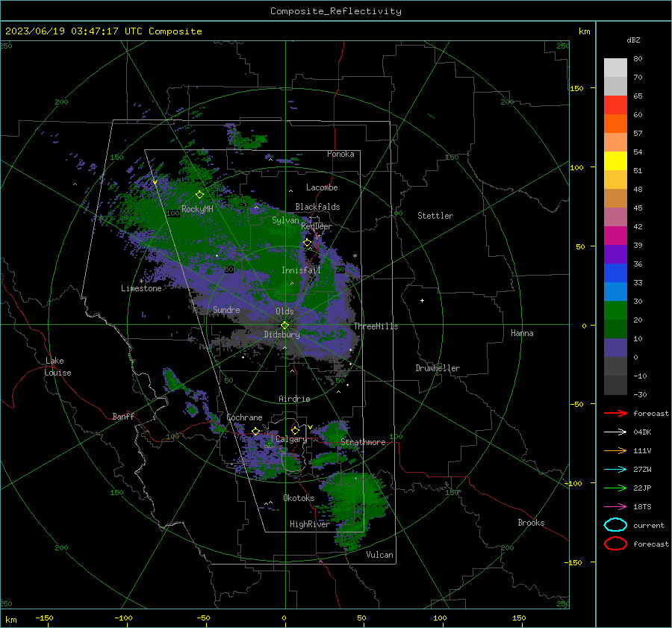The width and height of the screenshot is (672, 628).
Task: Click the Sundre city label
Action: click(x=226, y=309)
